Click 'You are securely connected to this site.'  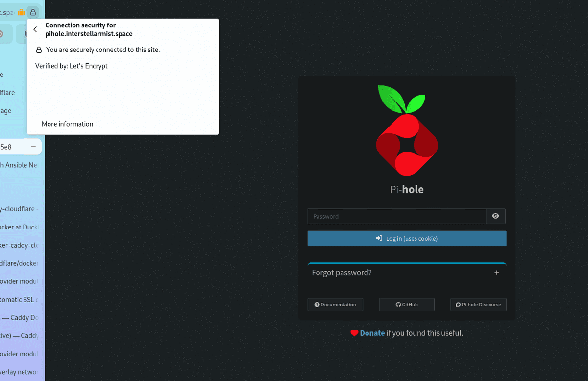(103, 50)
